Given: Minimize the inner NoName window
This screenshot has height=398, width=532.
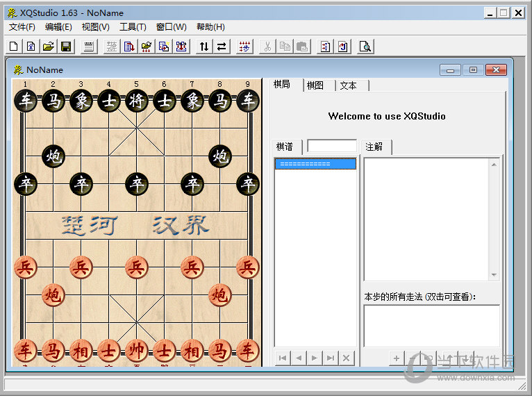Looking at the screenshot, I should [450, 70].
